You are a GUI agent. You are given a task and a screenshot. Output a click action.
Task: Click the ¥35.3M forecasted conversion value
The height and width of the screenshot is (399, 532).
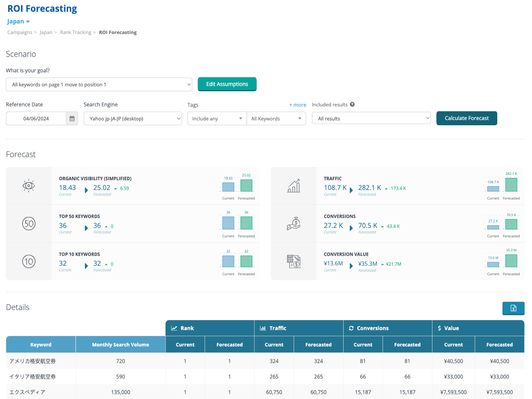pyautogui.click(x=368, y=264)
